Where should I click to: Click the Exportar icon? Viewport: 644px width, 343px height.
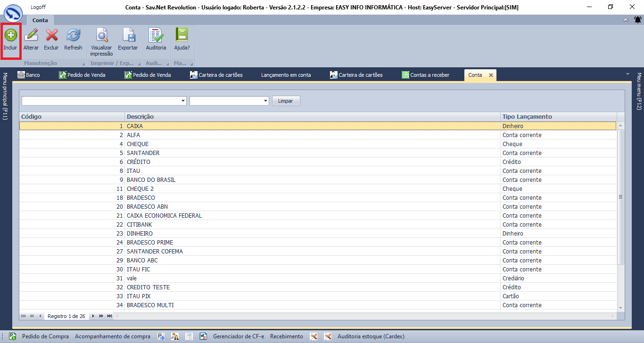pos(128,35)
